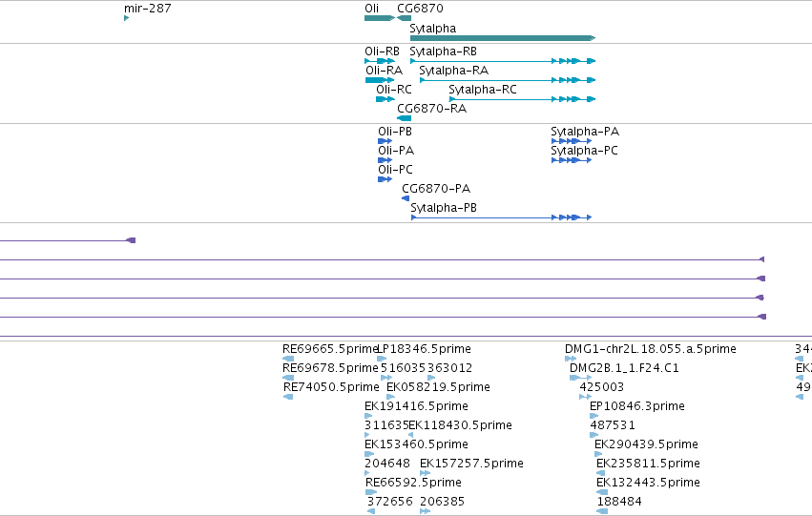This screenshot has height=516, width=812.
Task: Select the CG6870-PA protein arrow
Action: [x=406, y=198]
